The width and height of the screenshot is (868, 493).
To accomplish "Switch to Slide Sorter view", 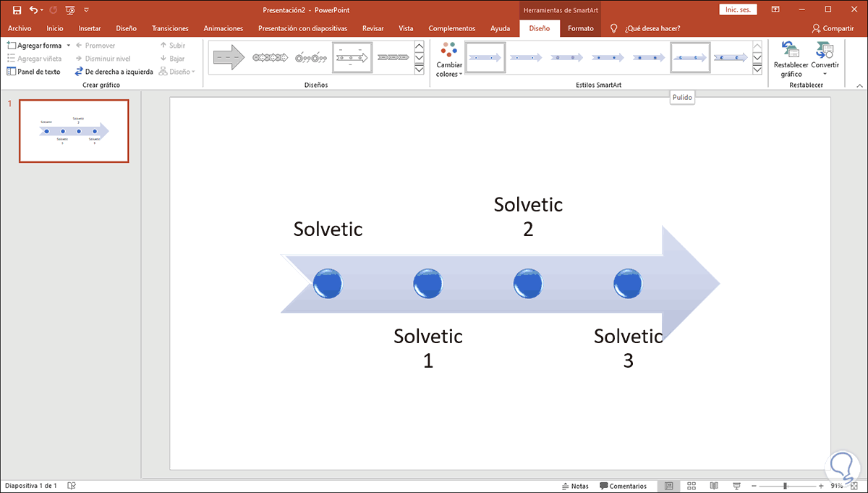I will click(692, 486).
